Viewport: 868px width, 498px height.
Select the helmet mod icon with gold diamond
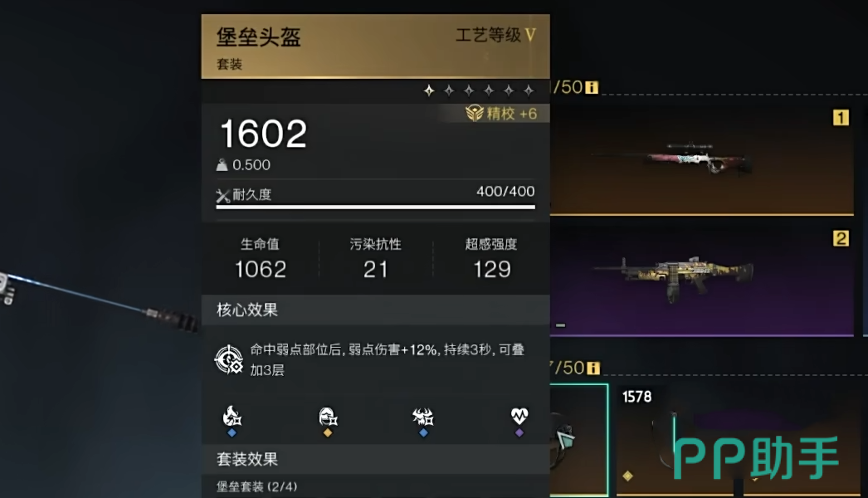(x=328, y=416)
